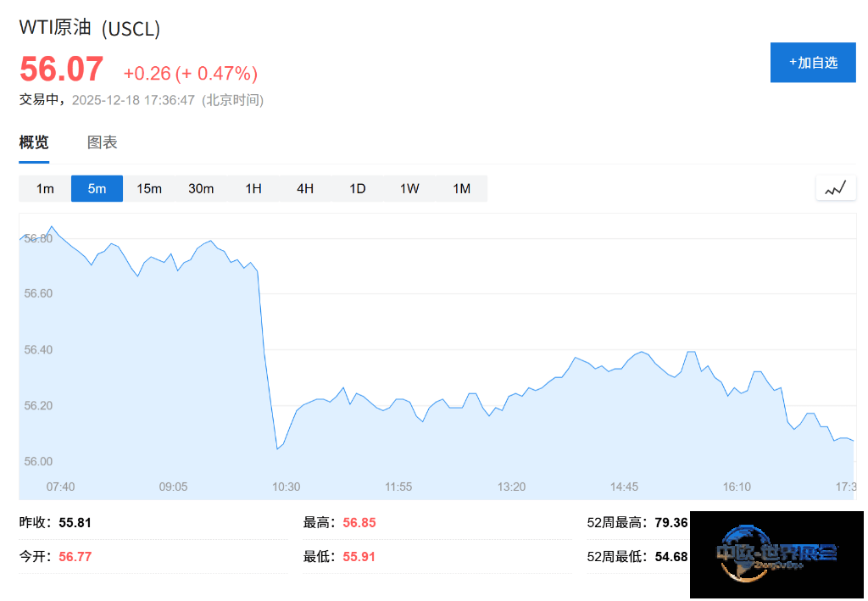Select the 1H timeframe
The width and height of the screenshot is (868, 601).
point(253,188)
